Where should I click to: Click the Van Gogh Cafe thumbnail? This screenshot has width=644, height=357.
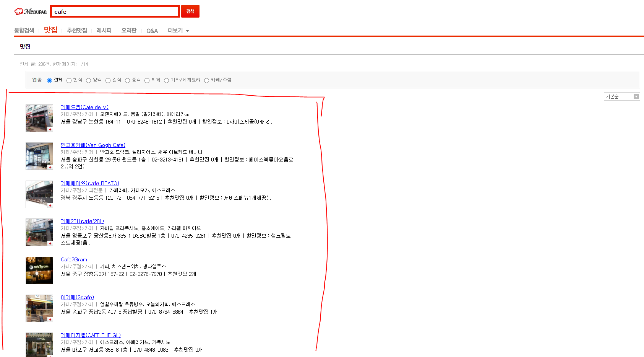point(39,156)
